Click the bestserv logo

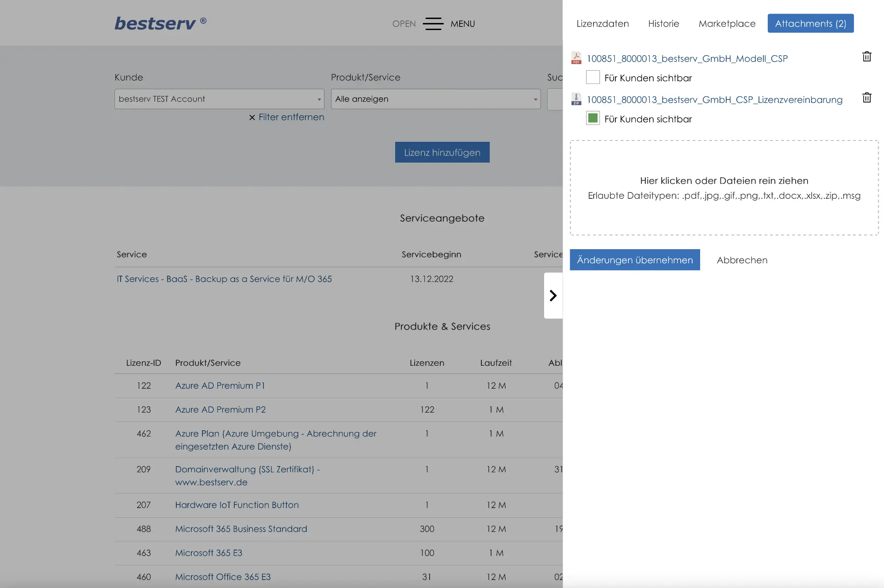coord(160,23)
